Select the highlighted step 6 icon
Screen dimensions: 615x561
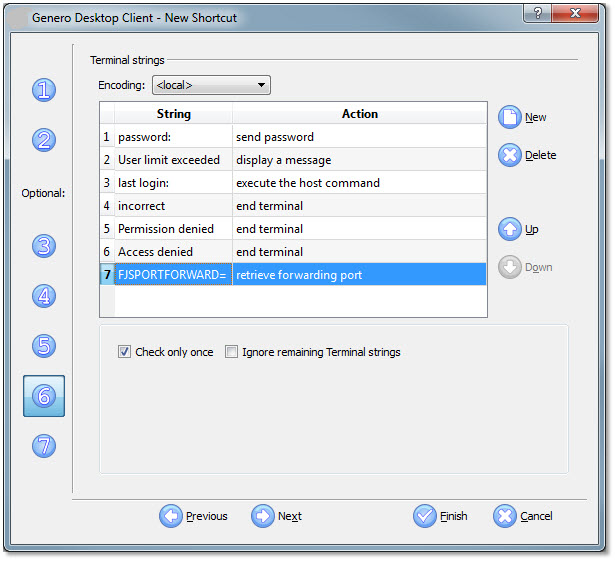click(44, 396)
